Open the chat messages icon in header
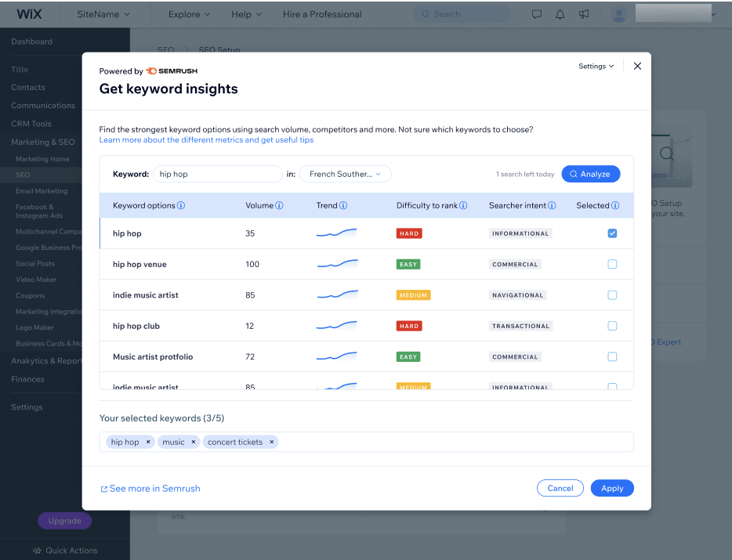 click(x=537, y=14)
